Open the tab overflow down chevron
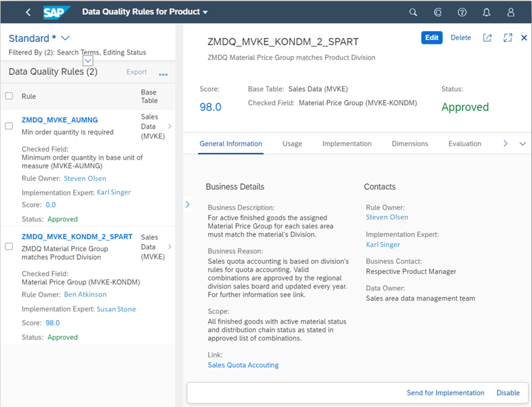The width and height of the screenshot is (532, 407). [522, 144]
